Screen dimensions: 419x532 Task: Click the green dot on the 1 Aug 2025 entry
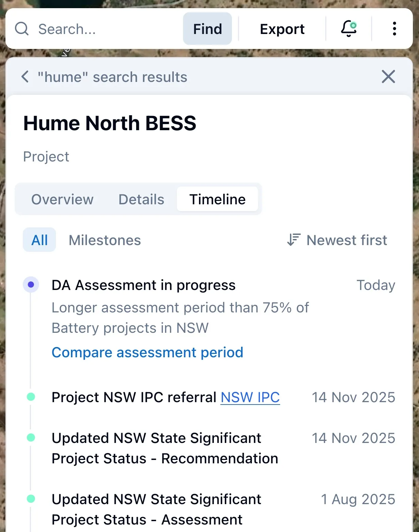coord(31,499)
